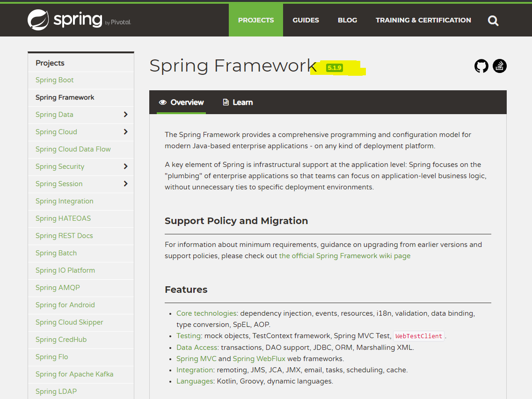Open the Languages feature link
The image size is (532, 399).
pyautogui.click(x=195, y=381)
